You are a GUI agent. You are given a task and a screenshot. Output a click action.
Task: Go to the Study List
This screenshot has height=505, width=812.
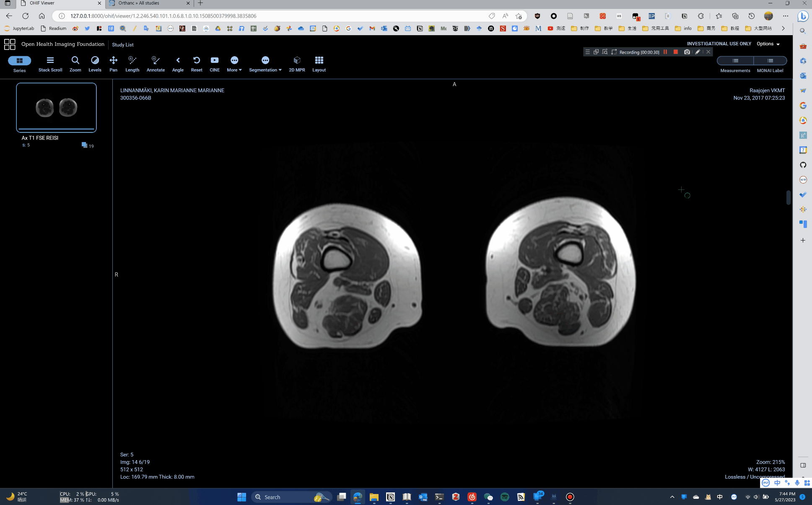(x=122, y=44)
